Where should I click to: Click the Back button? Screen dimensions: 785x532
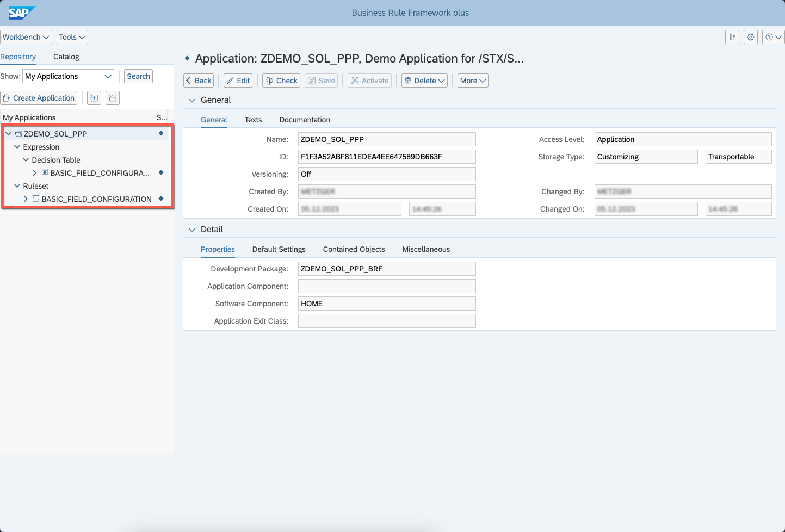199,81
